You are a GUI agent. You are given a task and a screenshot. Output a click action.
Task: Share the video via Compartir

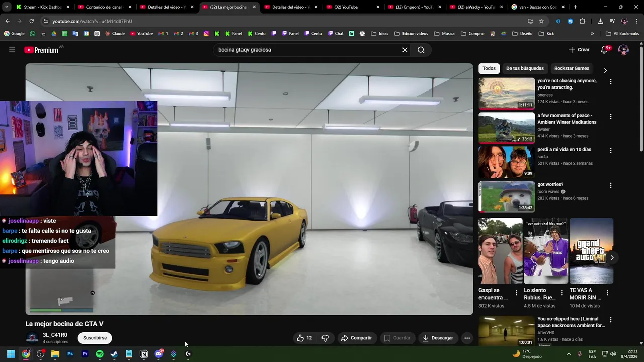click(x=356, y=338)
